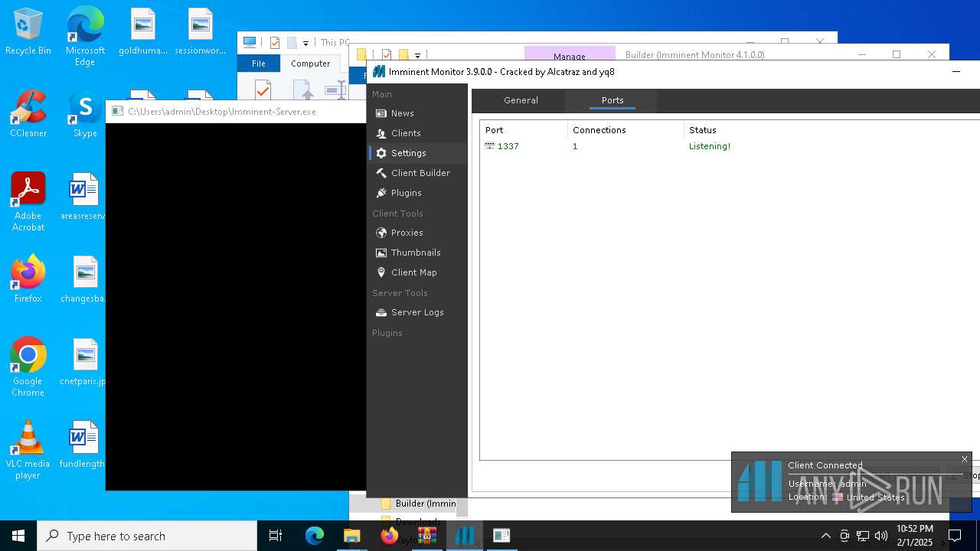Select the areasreserv Word document
980x551 pixels.
[83, 197]
